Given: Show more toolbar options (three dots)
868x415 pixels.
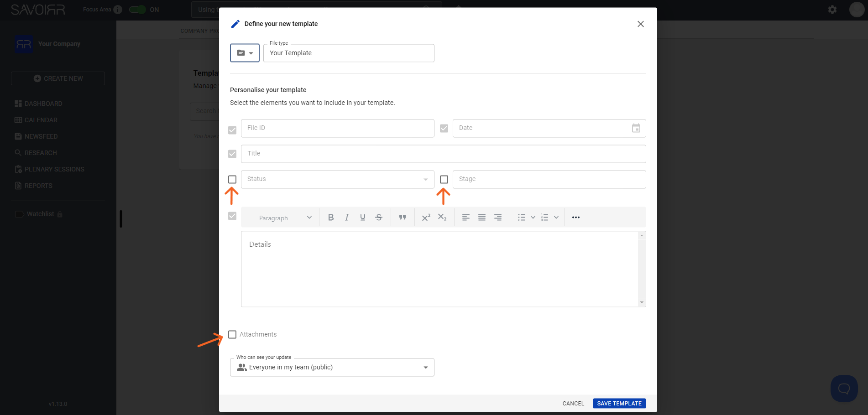Looking at the screenshot, I should (576, 218).
